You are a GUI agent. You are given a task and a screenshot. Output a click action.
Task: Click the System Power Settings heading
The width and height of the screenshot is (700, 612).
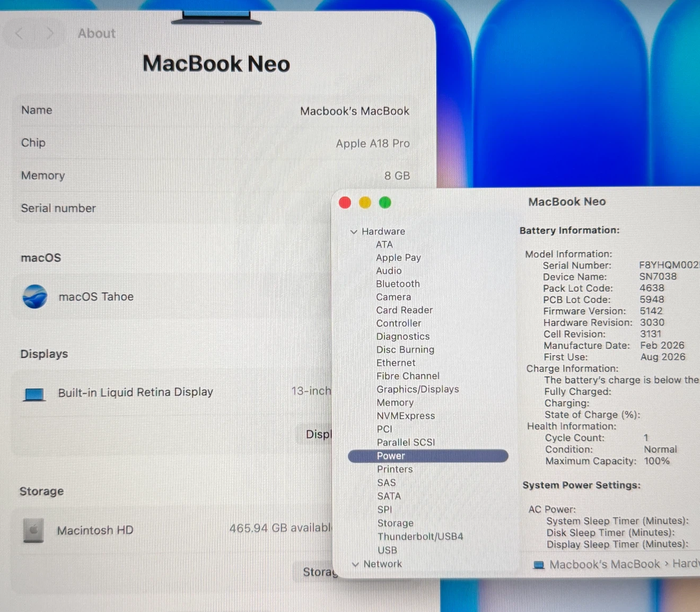coord(582,485)
